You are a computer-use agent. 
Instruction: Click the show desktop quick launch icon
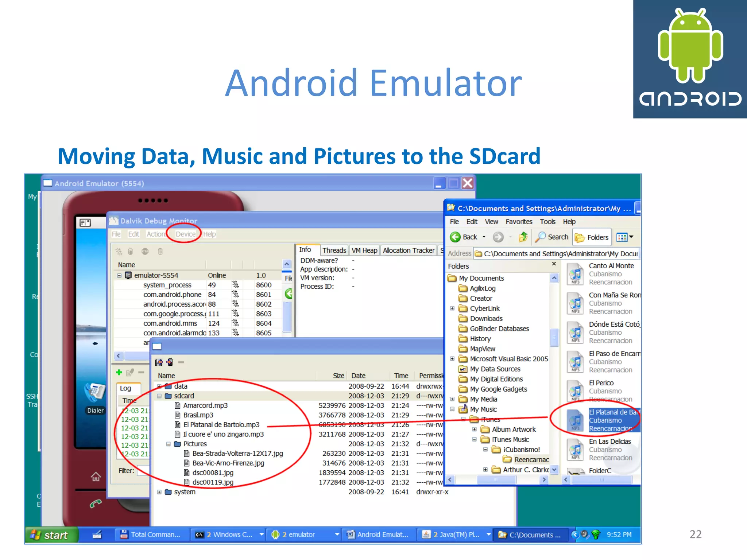[x=97, y=535]
